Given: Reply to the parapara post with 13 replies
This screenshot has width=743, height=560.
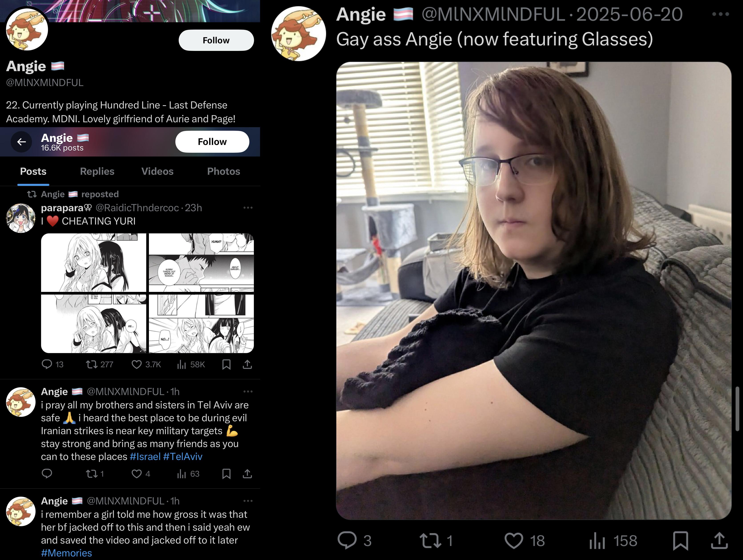Looking at the screenshot, I should [47, 365].
